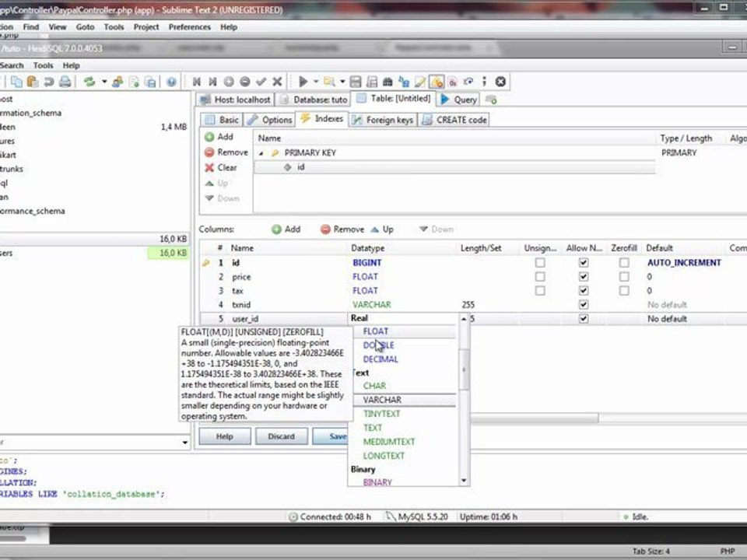Click the Print icon in toolbar
This screenshot has width=747, height=560.
65,82
